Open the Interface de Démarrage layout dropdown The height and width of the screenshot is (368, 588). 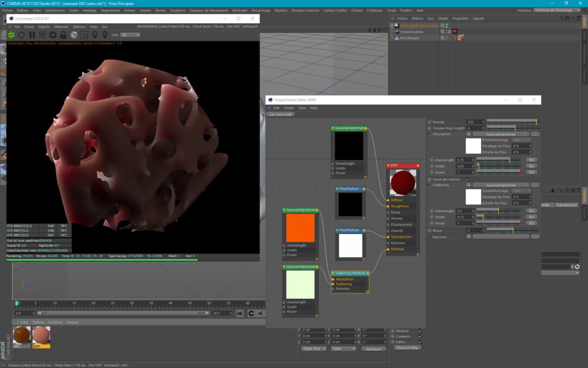[556, 10]
